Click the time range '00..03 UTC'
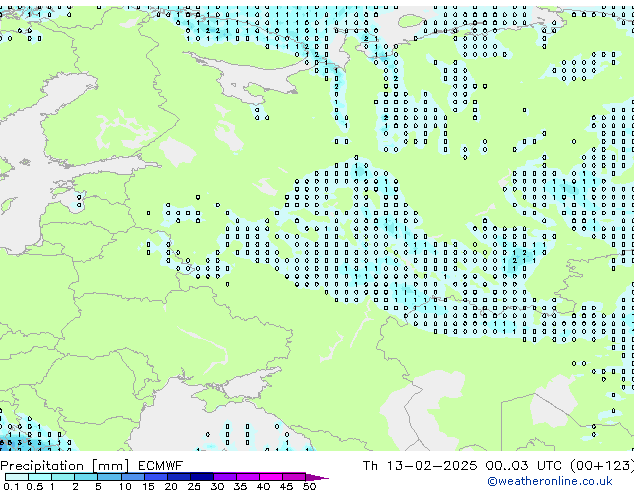The height and width of the screenshot is (490, 634). coord(524,466)
